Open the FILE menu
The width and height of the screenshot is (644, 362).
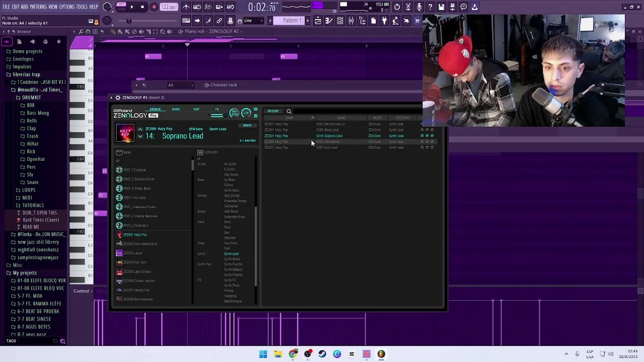coord(6,7)
